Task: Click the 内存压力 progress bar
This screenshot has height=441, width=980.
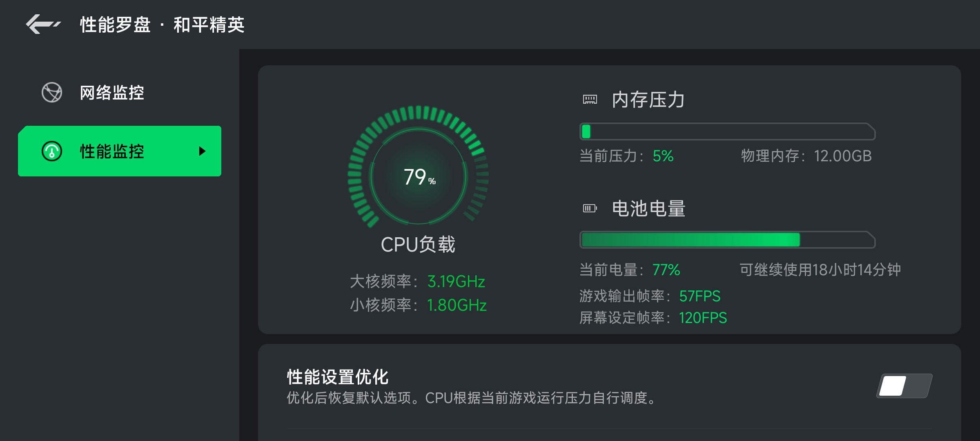Action: point(727,131)
